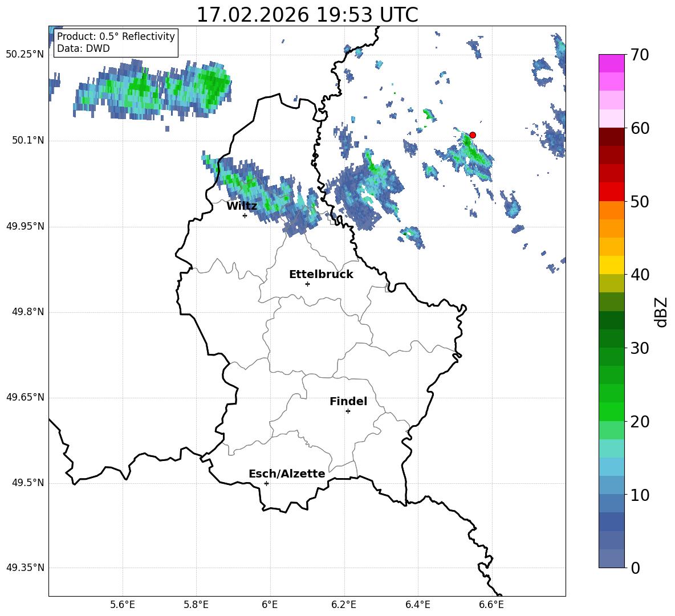Click the cross marker below Findel
The image size is (675, 616).
[x=348, y=411]
